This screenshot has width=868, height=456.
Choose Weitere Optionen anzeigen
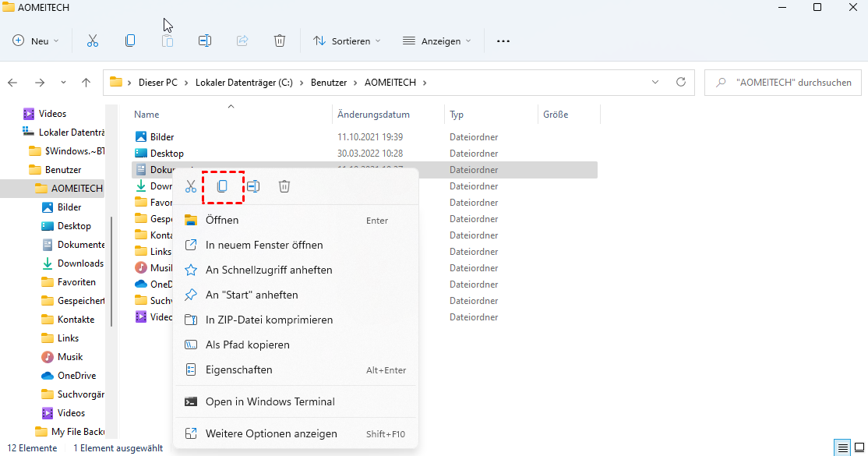click(x=295, y=434)
